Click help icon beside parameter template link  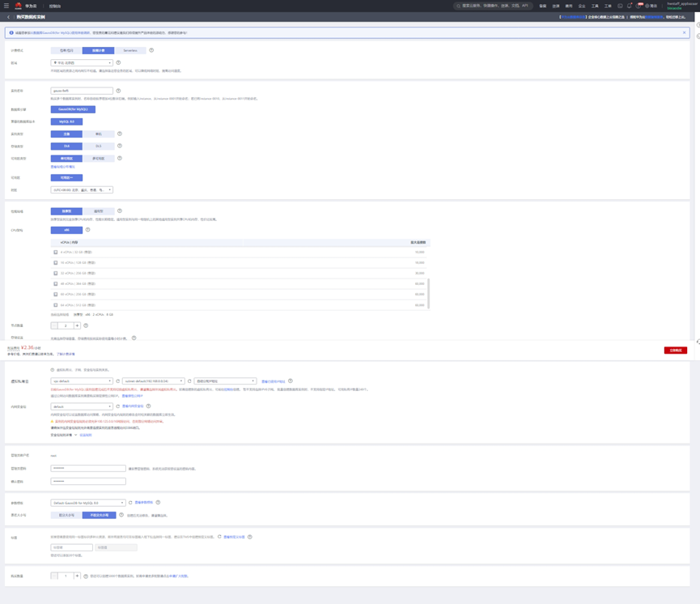(158, 503)
